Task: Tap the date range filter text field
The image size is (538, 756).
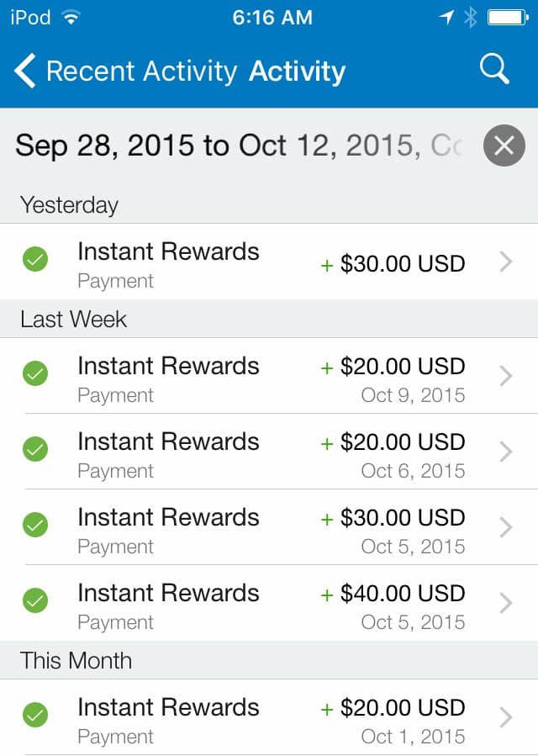Action: click(x=240, y=145)
